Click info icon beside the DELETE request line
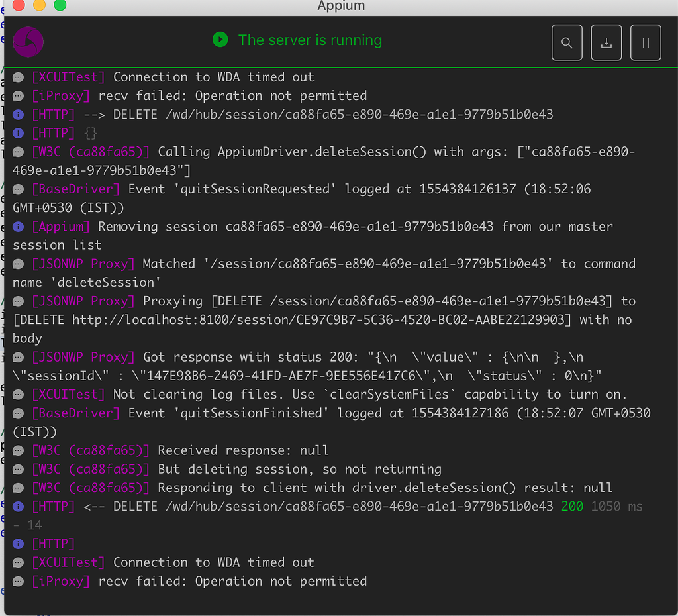 coord(18,114)
